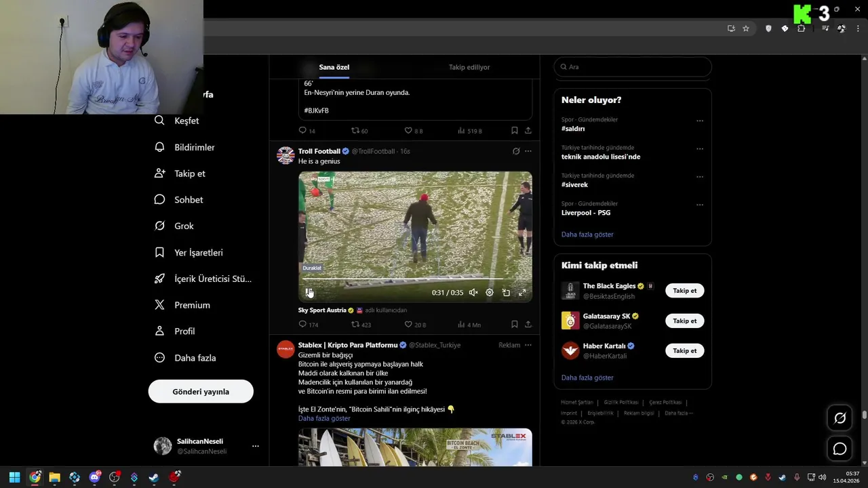Share the Troll Football post
868x488 pixels.
[528, 325]
